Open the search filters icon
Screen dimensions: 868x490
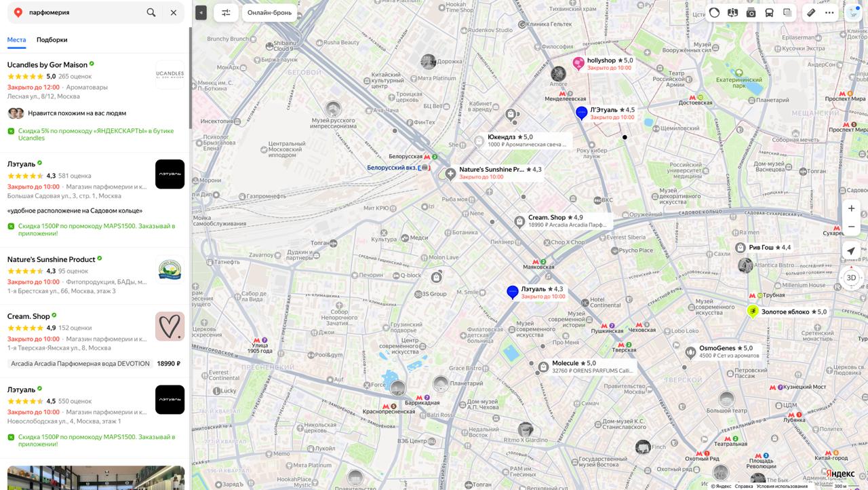click(226, 12)
